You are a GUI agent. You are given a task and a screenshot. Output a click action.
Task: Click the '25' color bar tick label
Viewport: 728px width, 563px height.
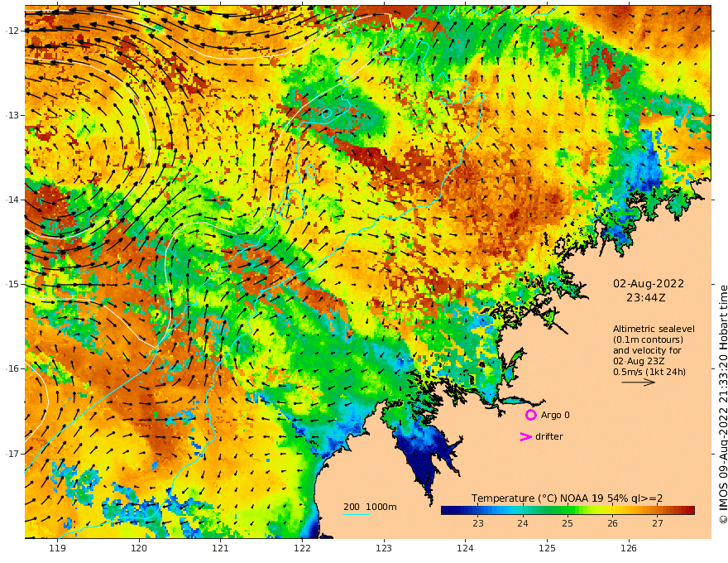tap(568, 523)
